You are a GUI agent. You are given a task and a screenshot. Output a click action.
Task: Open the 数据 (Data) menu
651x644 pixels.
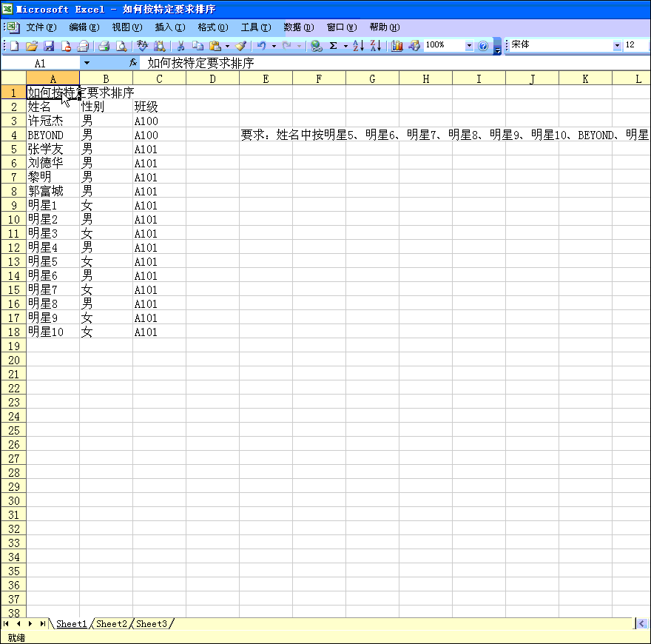pyautogui.click(x=298, y=27)
